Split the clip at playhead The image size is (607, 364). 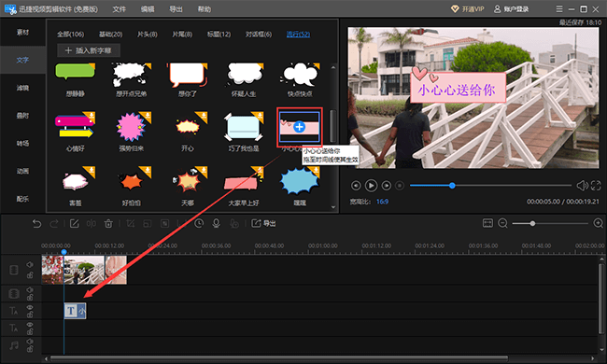point(92,224)
